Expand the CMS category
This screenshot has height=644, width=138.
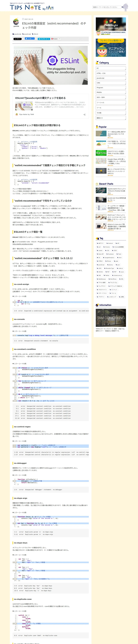pos(111,83)
